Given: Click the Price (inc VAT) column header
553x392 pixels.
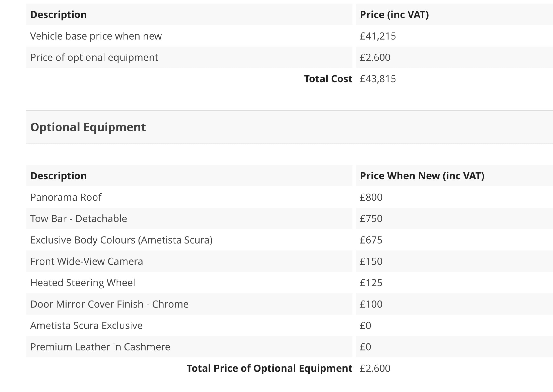Looking at the screenshot, I should [x=394, y=14].
